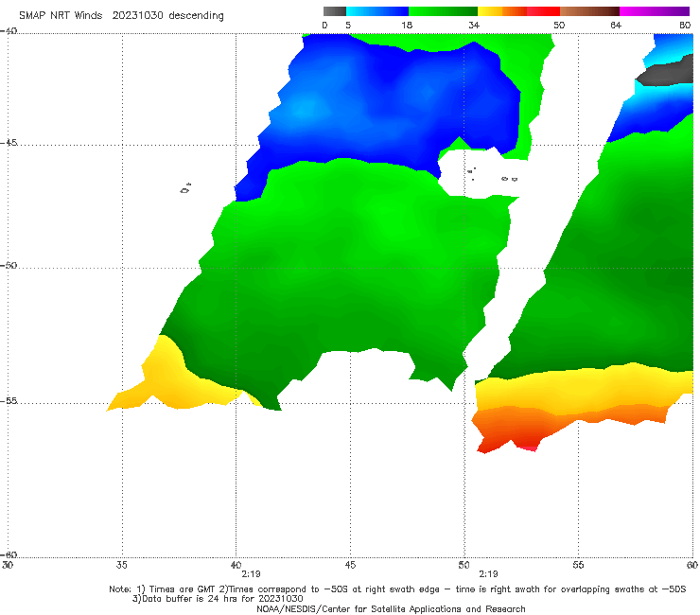Screen dimensions: 700x615
Task: Click the green segment of the color bar
Action: [443, 11]
